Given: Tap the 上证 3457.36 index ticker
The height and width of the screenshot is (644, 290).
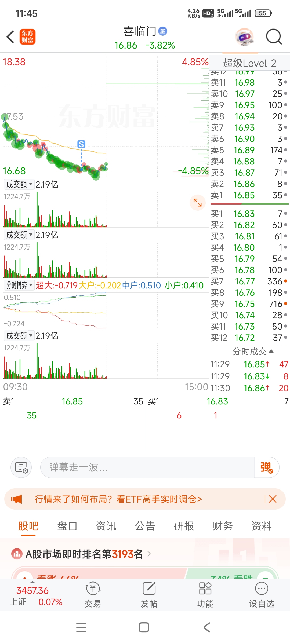Looking at the screenshot, I should (x=36, y=596).
